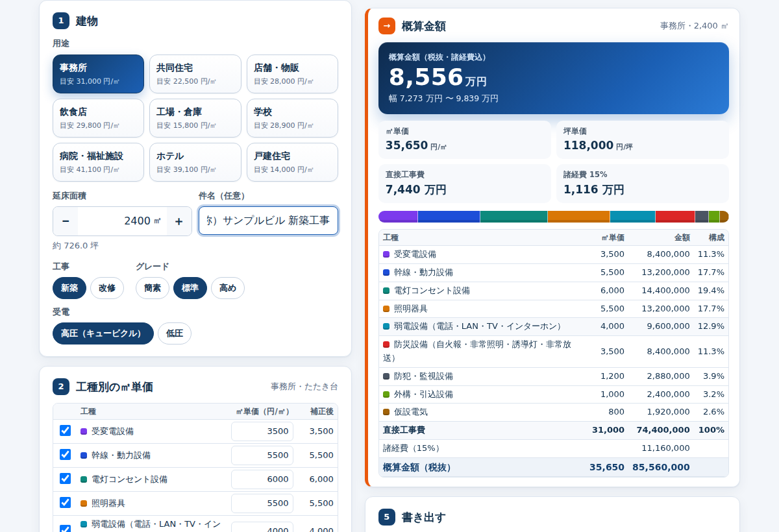Decrease floor area with the minus button

pos(66,221)
